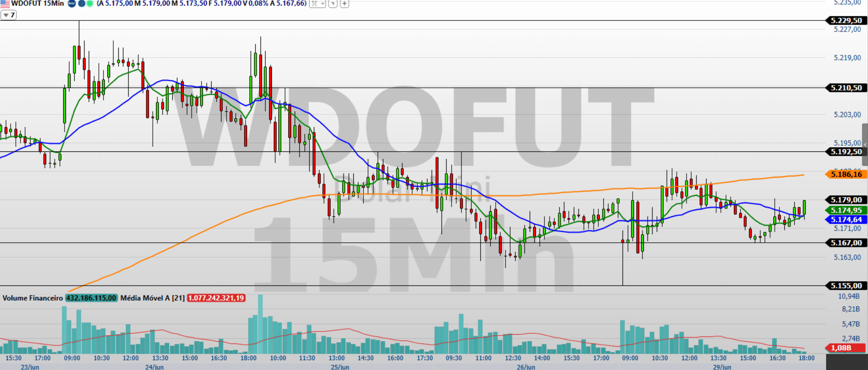This screenshot has height=370, width=868.
Task: Select the 5.167,00 horizontal line price tag
Action: 846,243
